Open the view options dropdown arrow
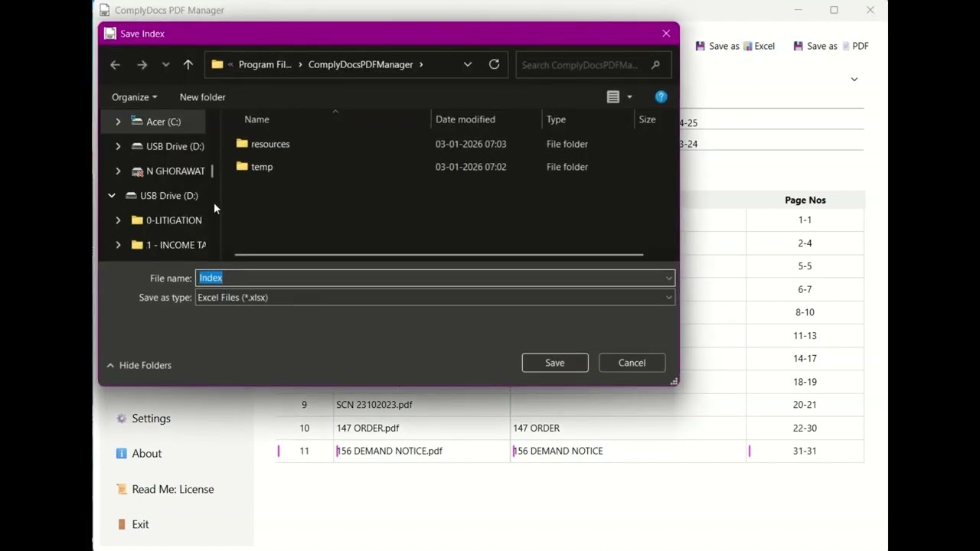 [629, 97]
